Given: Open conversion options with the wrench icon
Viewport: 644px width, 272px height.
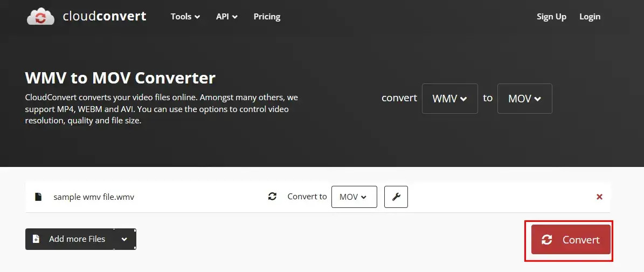Looking at the screenshot, I should [x=396, y=197].
